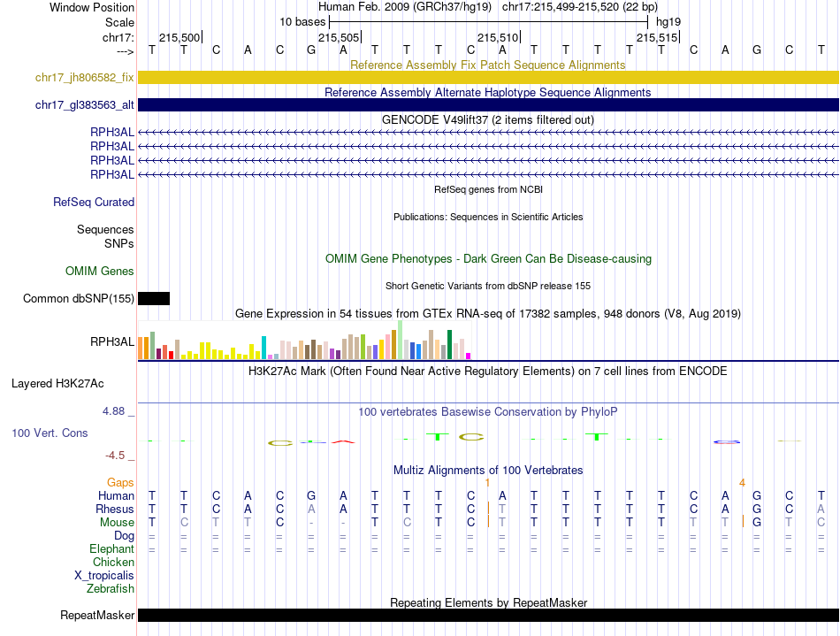The width and height of the screenshot is (840, 636).
Task: Select the dark blue alternate haplotype bar
Action: [x=488, y=105]
